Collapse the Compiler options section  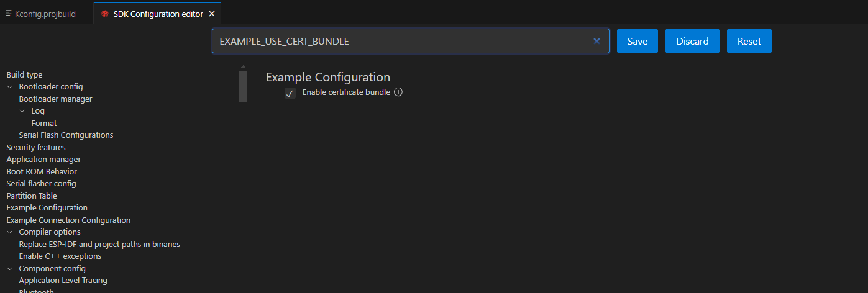[x=10, y=232]
